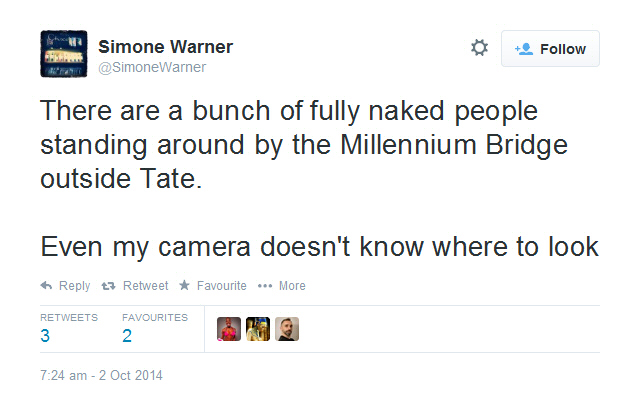Click the three-dots More icon

click(x=265, y=286)
